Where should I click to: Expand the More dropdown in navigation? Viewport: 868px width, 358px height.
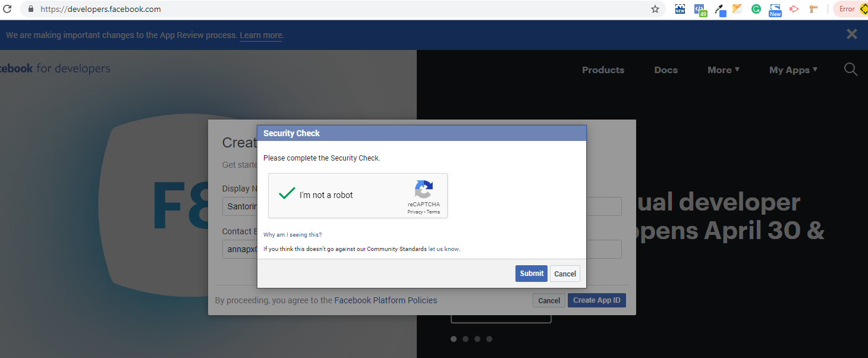click(x=724, y=70)
